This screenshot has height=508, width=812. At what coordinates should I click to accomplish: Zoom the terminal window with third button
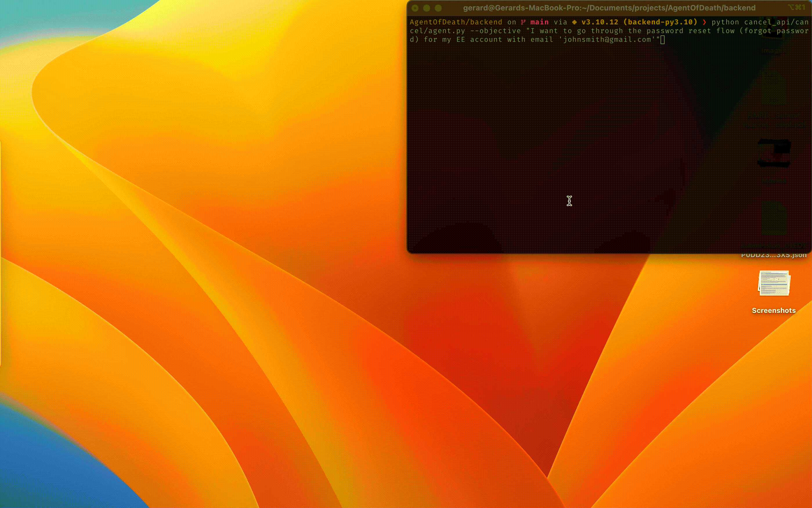click(438, 8)
